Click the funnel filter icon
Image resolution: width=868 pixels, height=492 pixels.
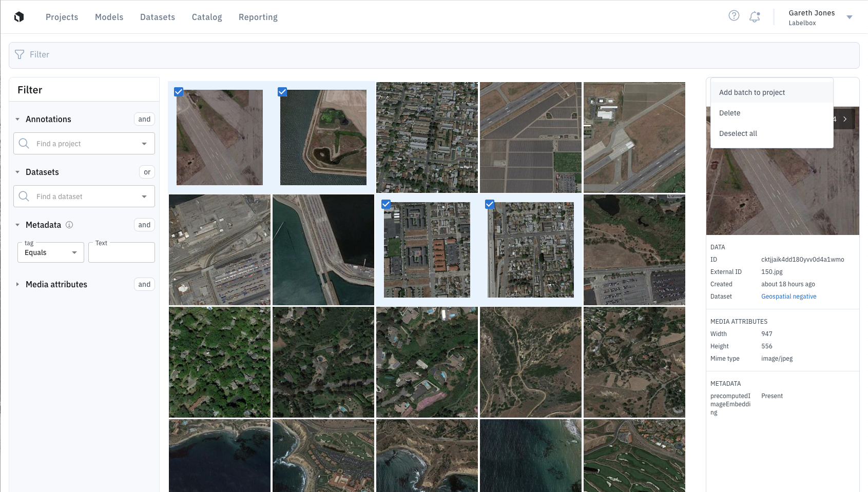point(20,54)
